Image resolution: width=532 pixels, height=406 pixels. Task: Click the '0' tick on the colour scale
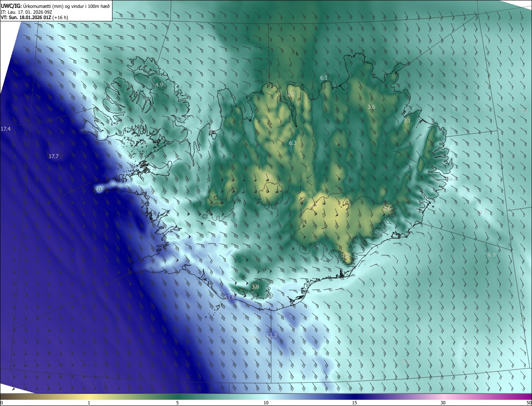pyautogui.click(x=2, y=403)
